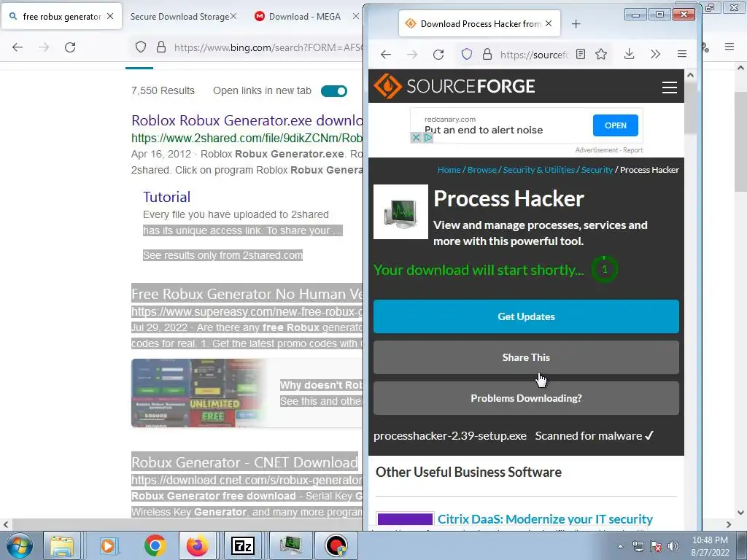Show hidden system tray icons
The image size is (747, 560).
pyautogui.click(x=620, y=546)
